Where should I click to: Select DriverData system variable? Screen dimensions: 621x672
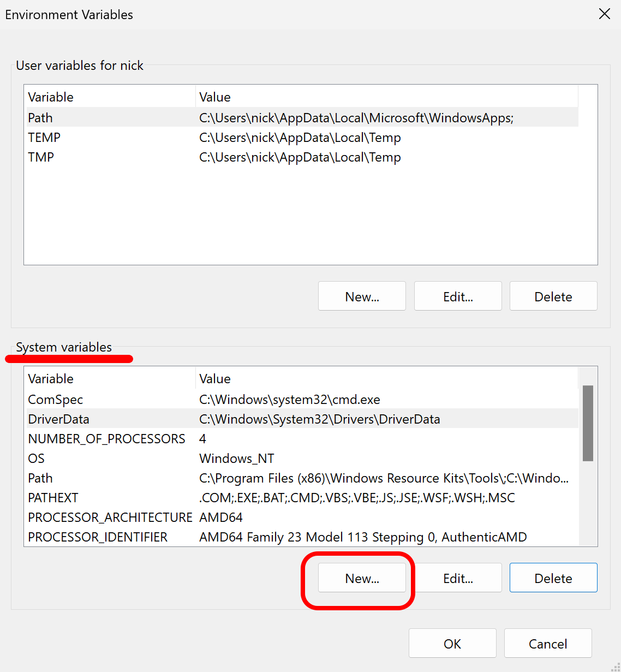pos(302,419)
